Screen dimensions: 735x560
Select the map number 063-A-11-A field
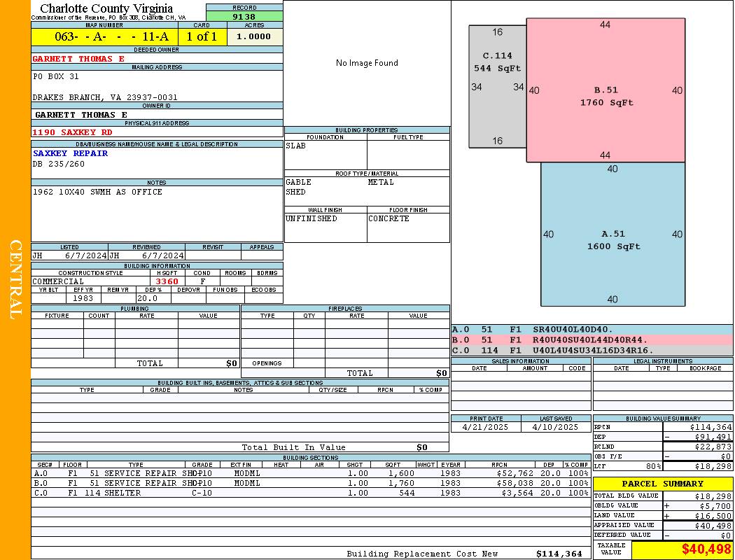104,37
